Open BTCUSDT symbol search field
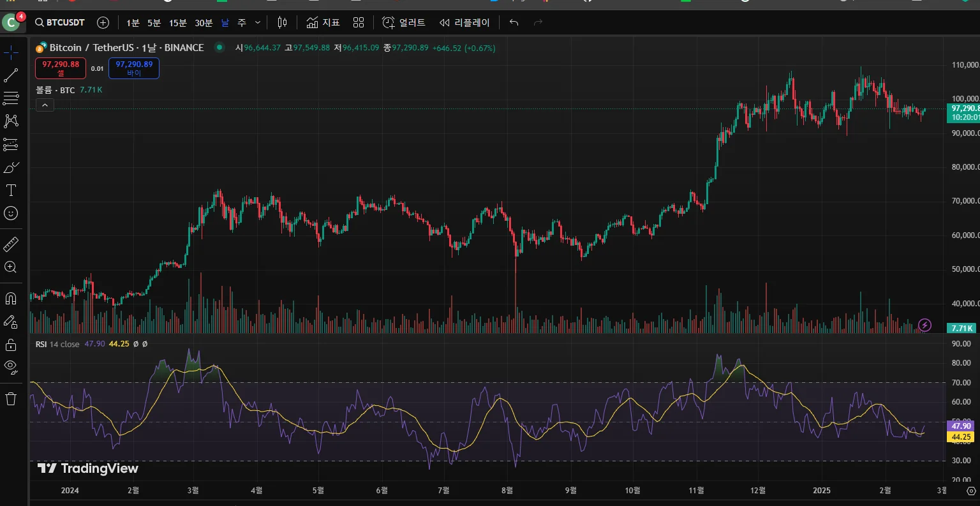This screenshot has width=980, height=506. pyautogui.click(x=60, y=23)
